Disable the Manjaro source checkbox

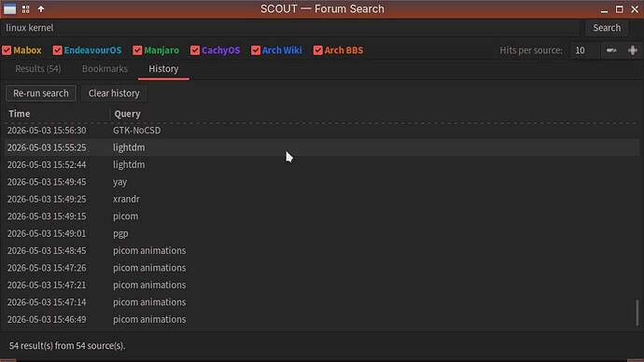click(137, 50)
